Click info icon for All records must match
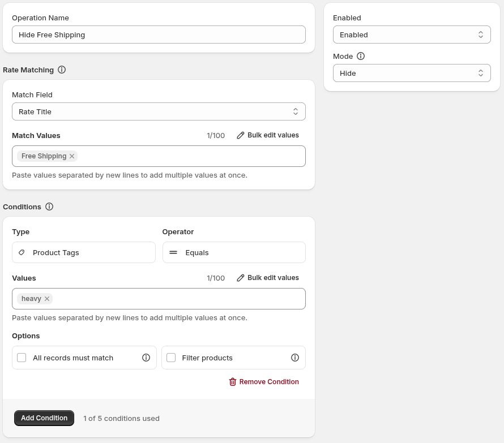The height and width of the screenshot is (443, 504). pyautogui.click(x=146, y=358)
